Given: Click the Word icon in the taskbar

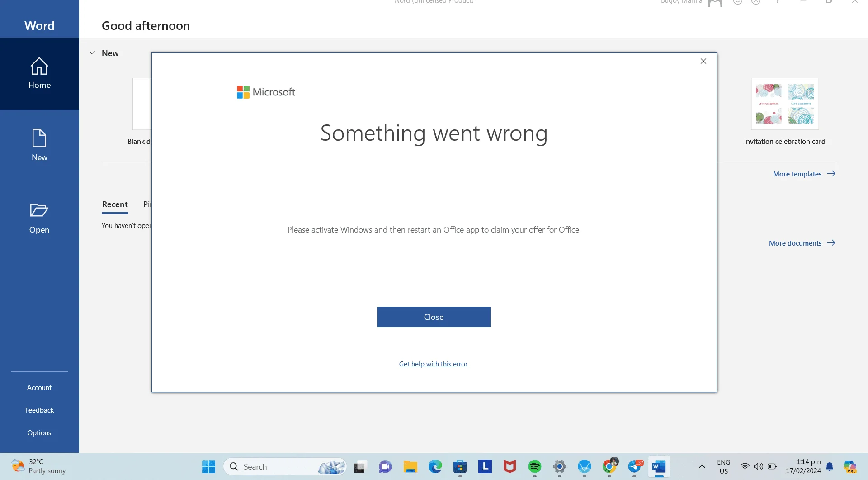Looking at the screenshot, I should pos(659,467).
